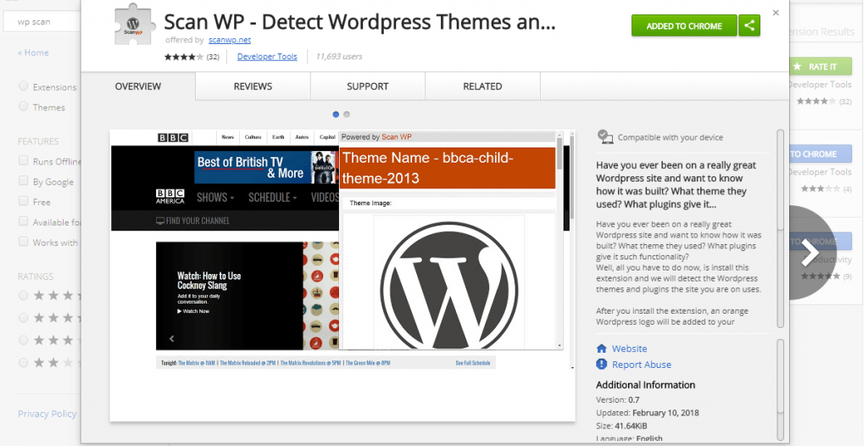This screenshot has height=446, width=868.
Task: Enable the Free checkbox
Action: click(23, 201)
